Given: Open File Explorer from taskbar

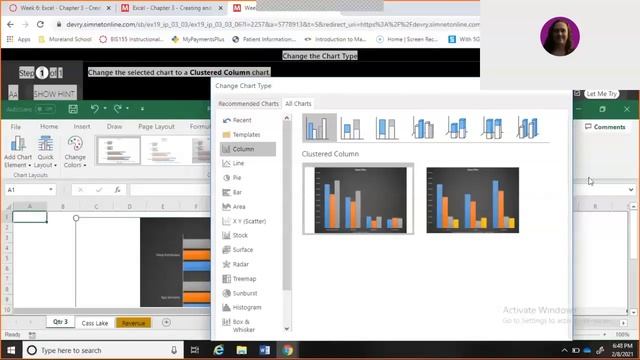Looking at the screenshot, I should (x=242, y=350).
